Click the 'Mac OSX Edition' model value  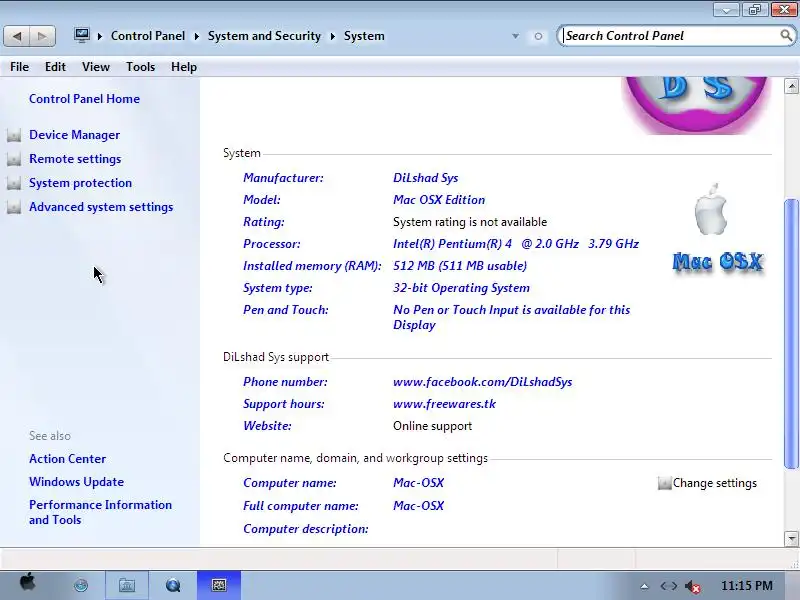click(439, 200)
